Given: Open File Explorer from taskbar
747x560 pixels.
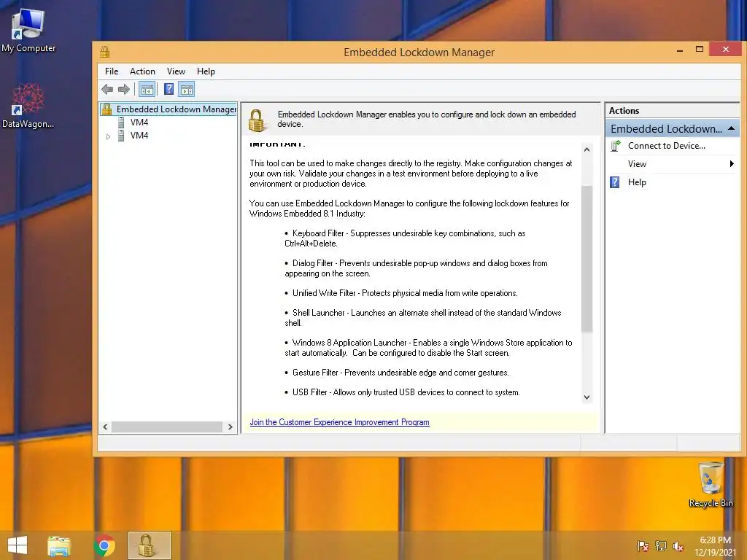Looking at the screenshot, I should [x=59, y=545].
